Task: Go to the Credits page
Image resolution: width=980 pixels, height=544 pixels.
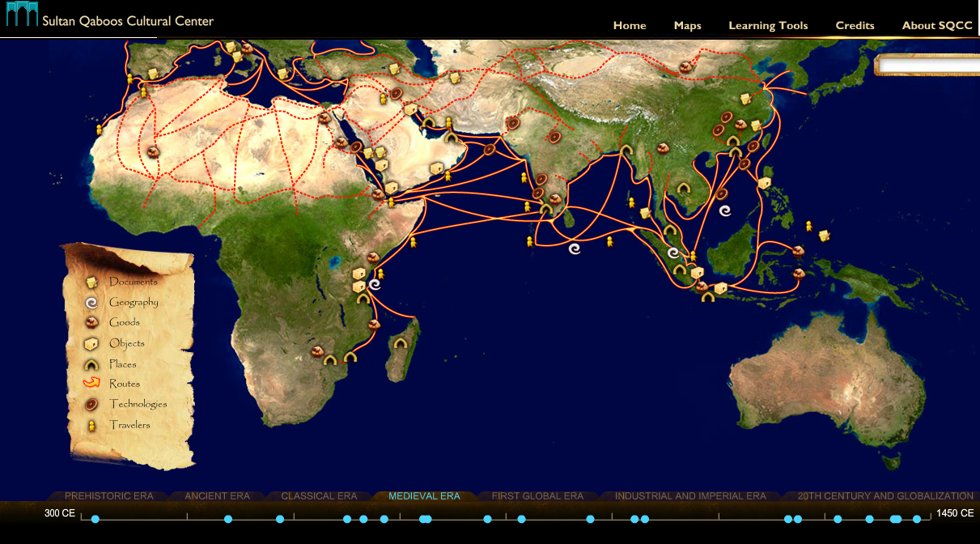Action: [x=855, y=25]
